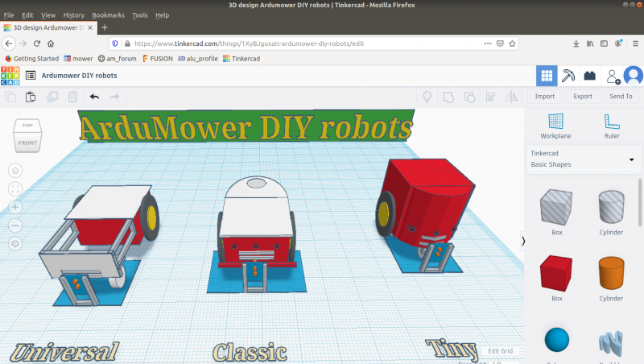Screen dimensions: 644x364
Task: Toggle perspective orthographic view icon
Action: pos(15,244)
